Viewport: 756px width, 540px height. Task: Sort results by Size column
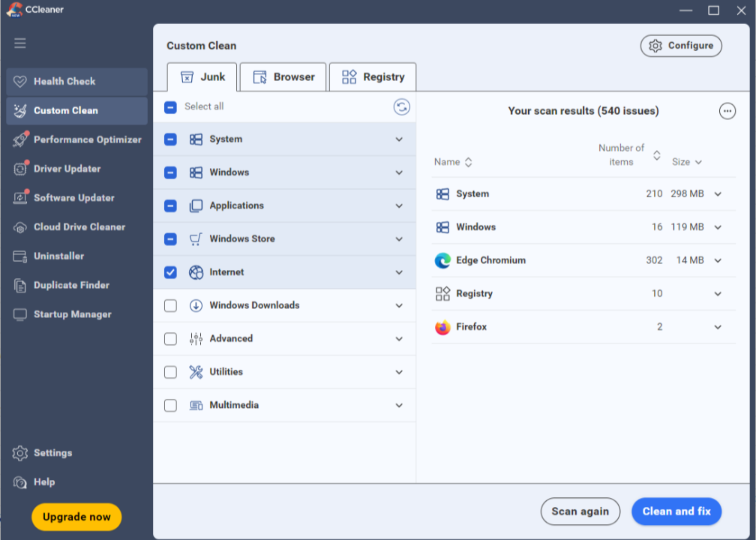pyautogui.click(x=686, y=162)
